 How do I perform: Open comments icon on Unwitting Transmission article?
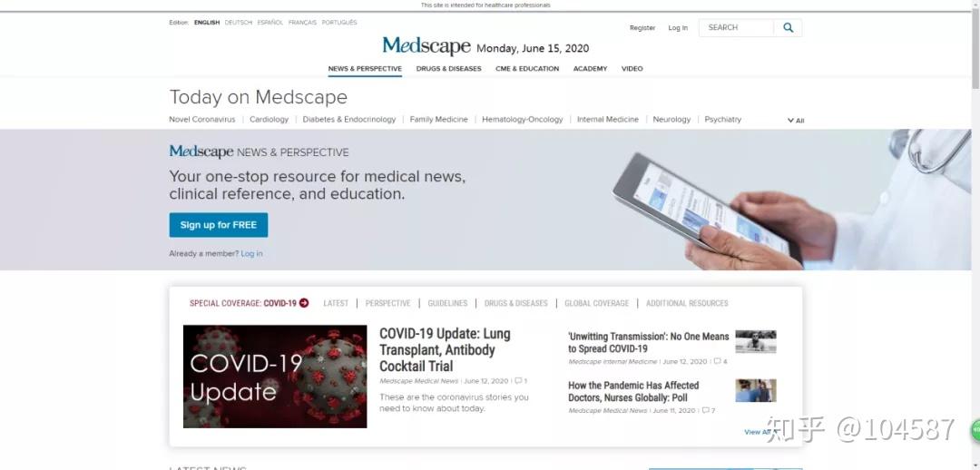[718, 361]
